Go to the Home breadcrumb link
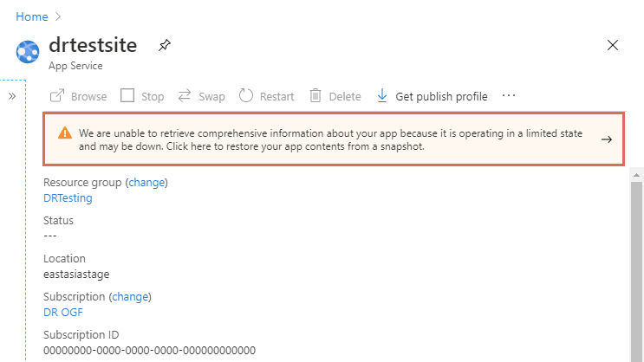644x362 pixels. [x=31, y=16]
